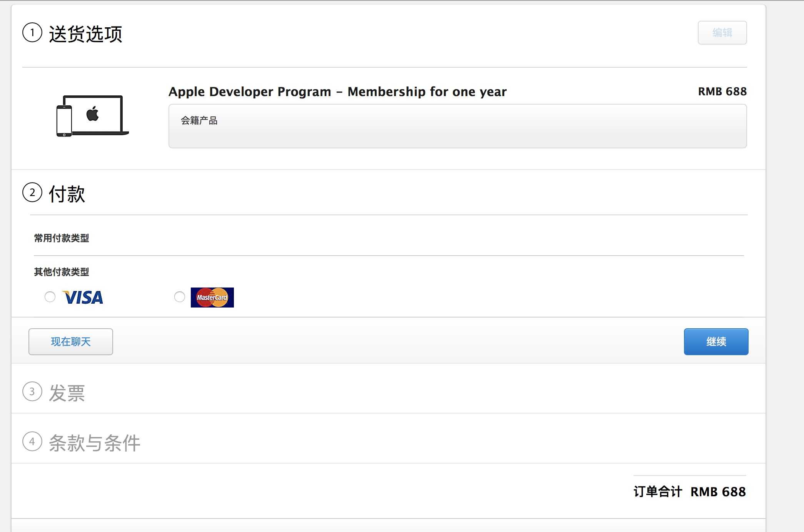Viewport: 804px width, 532px height.
Task: Select the VISA payment radio button
Action: pos(50,297)
